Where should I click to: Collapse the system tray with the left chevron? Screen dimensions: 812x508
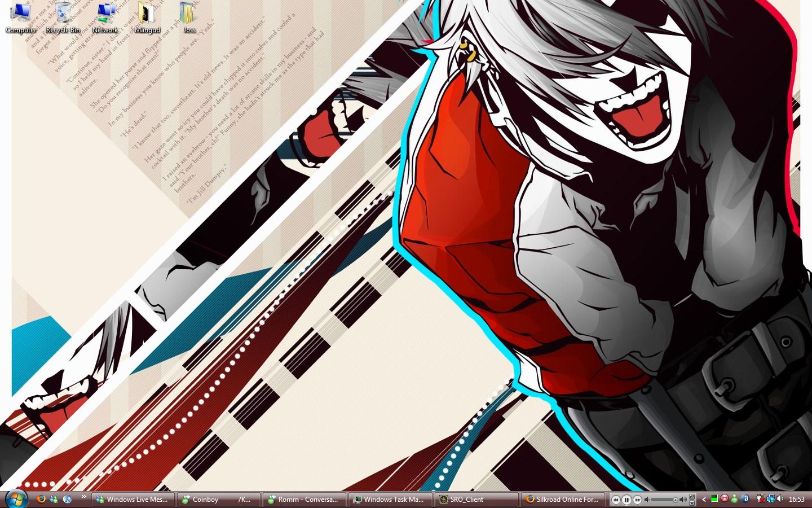(704, 500)
